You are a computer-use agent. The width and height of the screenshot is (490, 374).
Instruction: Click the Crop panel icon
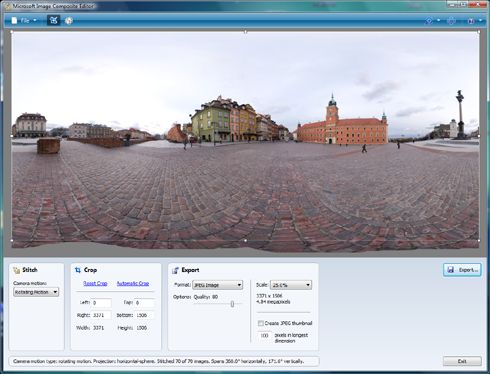pyautogui.click(x=78, y=270)
